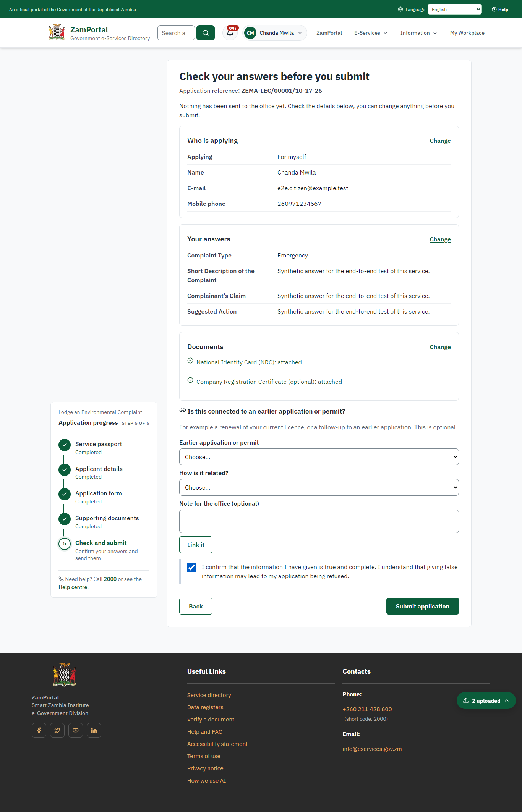Click the Service passport completed checkmark
The height and width of the screenshot is (812, 522).
pos(65,445)
